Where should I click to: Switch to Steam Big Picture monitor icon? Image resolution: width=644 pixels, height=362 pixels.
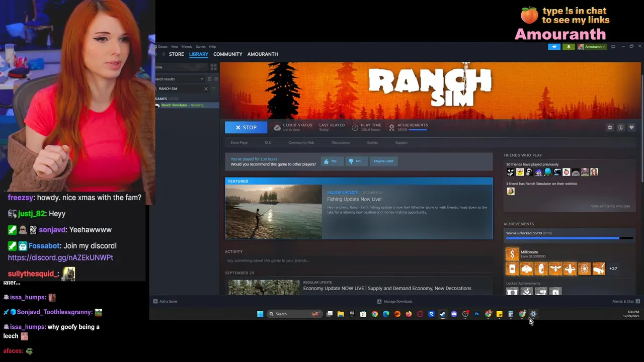(613, 47)
